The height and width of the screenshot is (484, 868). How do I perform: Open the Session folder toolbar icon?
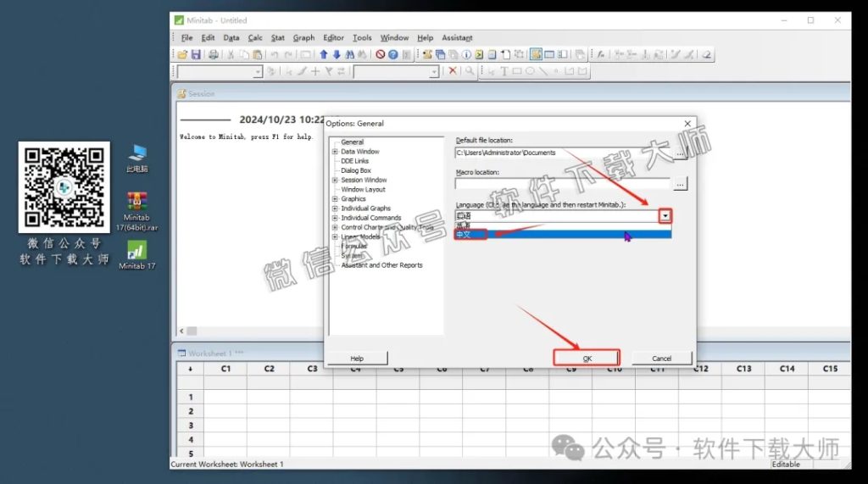(427, 54)
